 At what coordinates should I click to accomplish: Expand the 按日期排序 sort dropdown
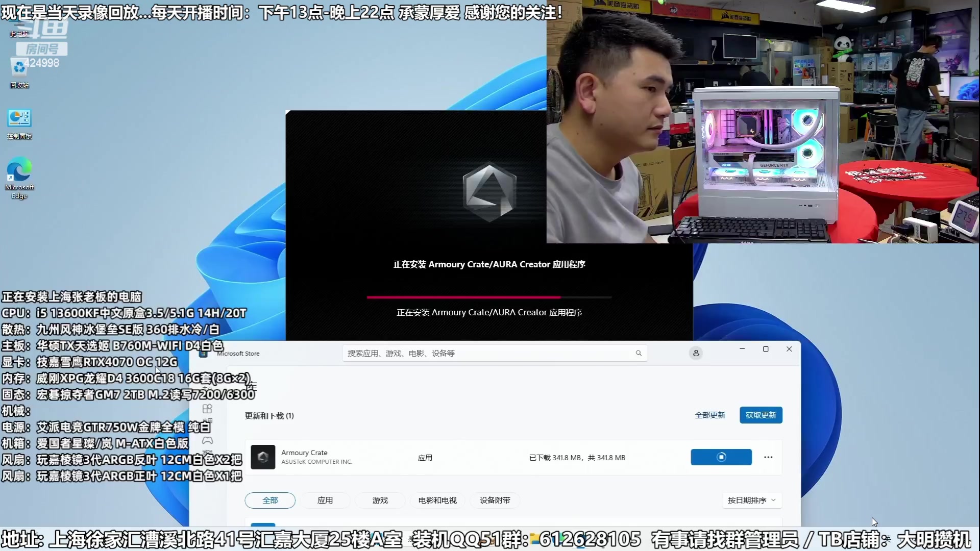[x=751, y=500]
